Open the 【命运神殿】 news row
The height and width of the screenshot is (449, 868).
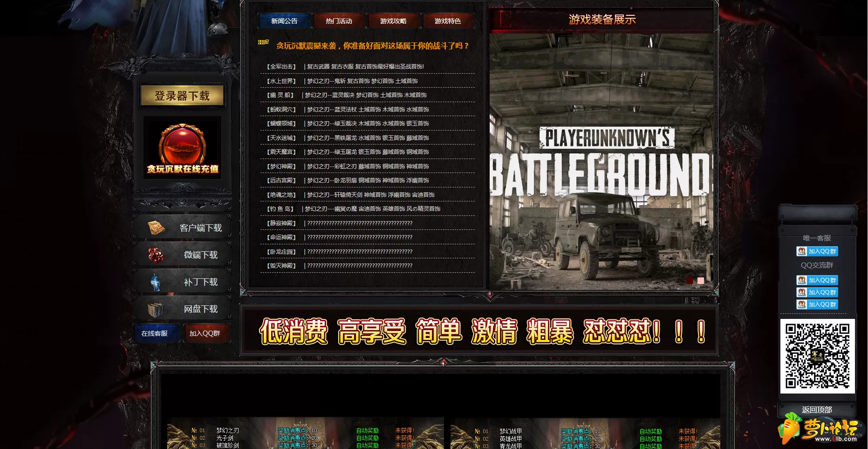click(x=368, y=237)
